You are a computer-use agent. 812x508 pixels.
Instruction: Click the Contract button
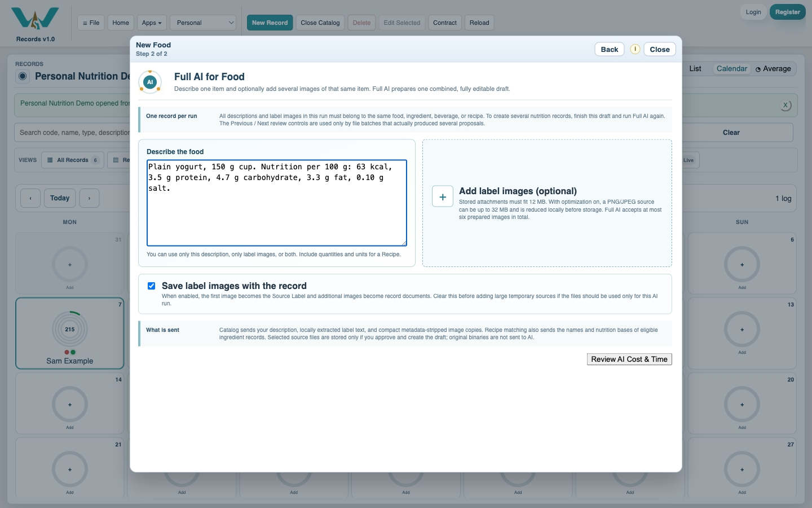coord(445,23)
